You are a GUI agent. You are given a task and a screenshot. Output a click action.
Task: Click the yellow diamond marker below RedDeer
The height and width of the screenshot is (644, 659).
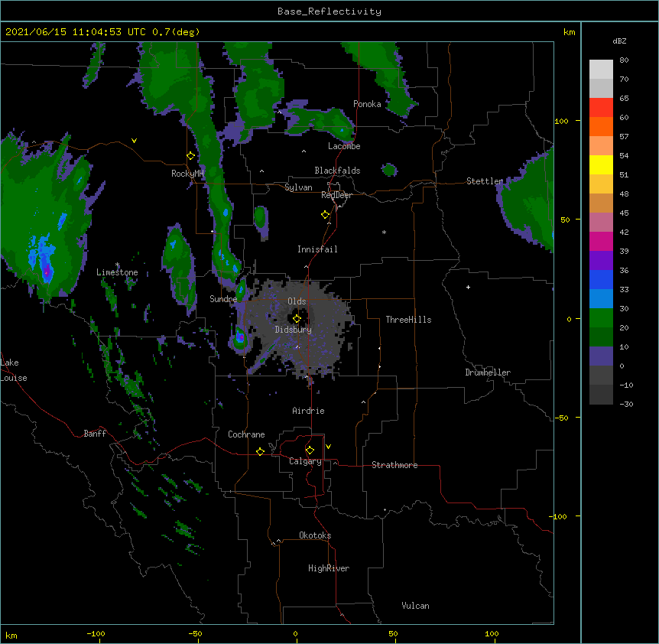pos(326,215)
